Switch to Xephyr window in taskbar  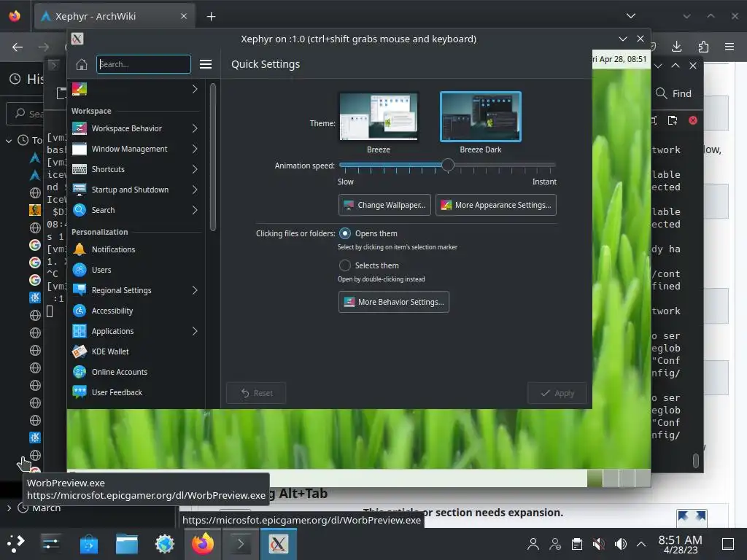click(278, 544)
